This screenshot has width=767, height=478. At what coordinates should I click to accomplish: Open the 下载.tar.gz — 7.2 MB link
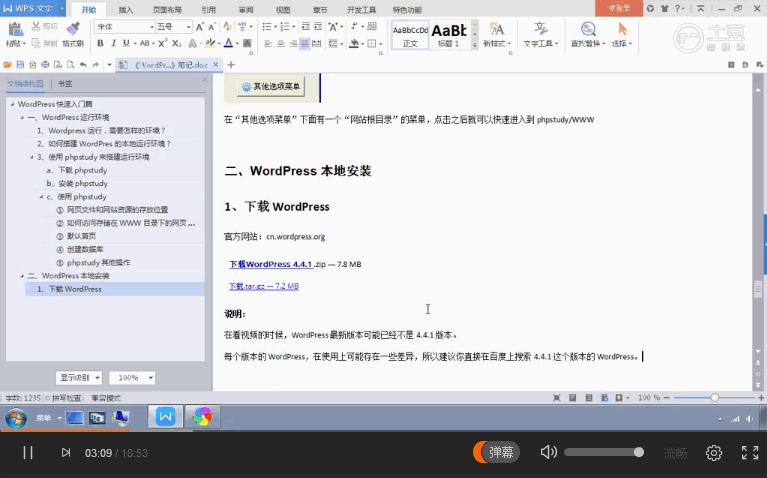tap(264, 286)
